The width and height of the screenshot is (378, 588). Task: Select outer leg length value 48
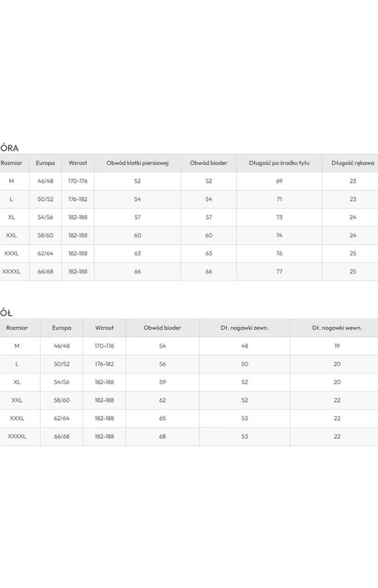point(245,346)
